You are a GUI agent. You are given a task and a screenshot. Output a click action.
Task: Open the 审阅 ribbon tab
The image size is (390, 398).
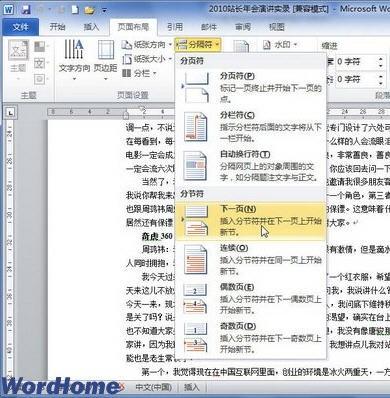243,27
